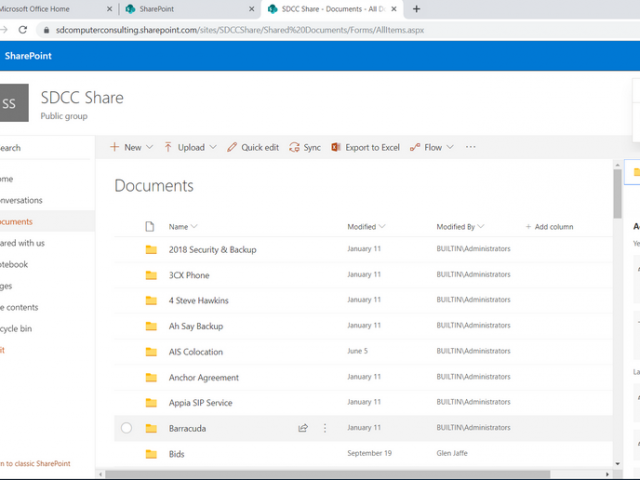Open Shared with us in navigation
This screenshot has width=640, height=480.
22,243
